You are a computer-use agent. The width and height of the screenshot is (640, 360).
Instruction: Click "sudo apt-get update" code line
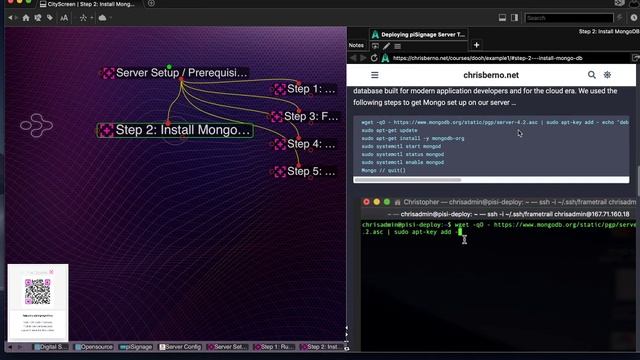389,131
